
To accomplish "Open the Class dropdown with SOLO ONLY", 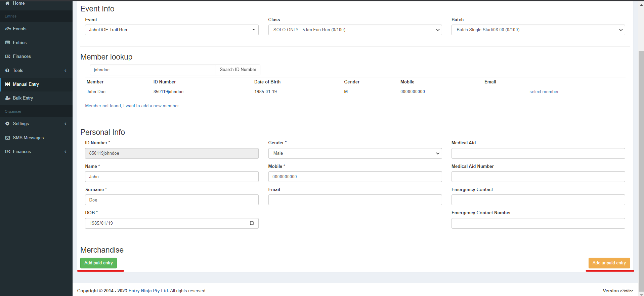I will click(x=355, y=30).
